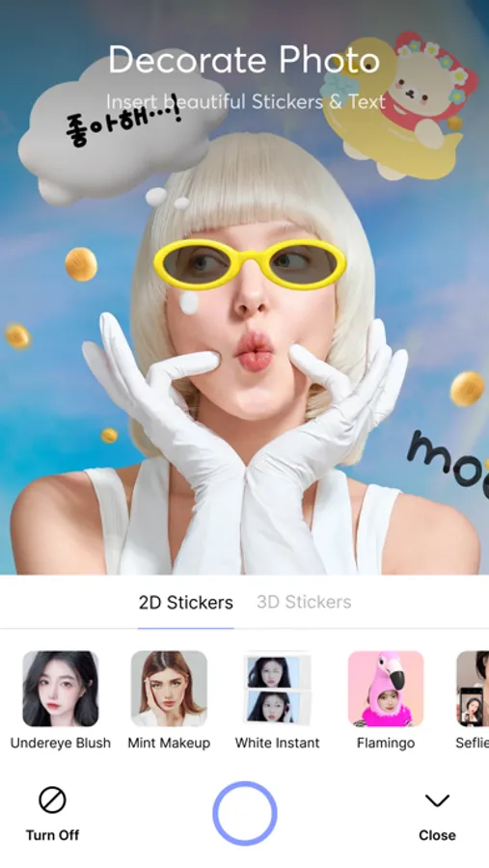
Task: Select the 2D Stickers tab
Action: click(x=186, y=602)
